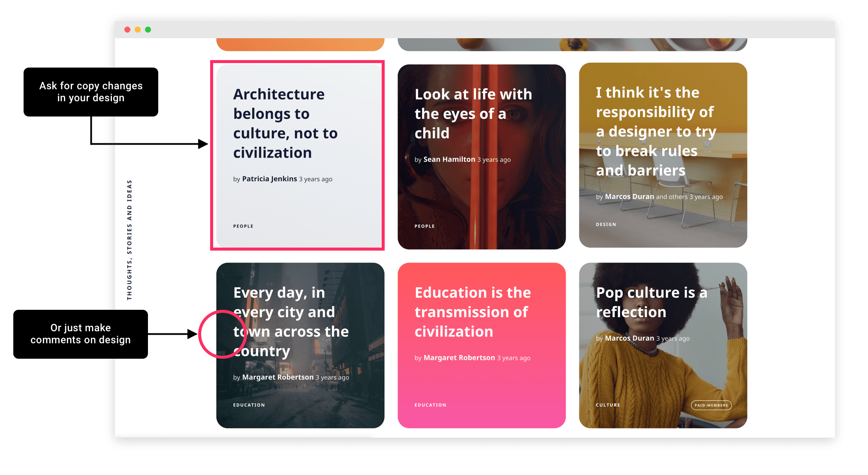Select author Margaret Robertson on the pink card
This screenshot has height=475, width=868.
pos(458,357)
